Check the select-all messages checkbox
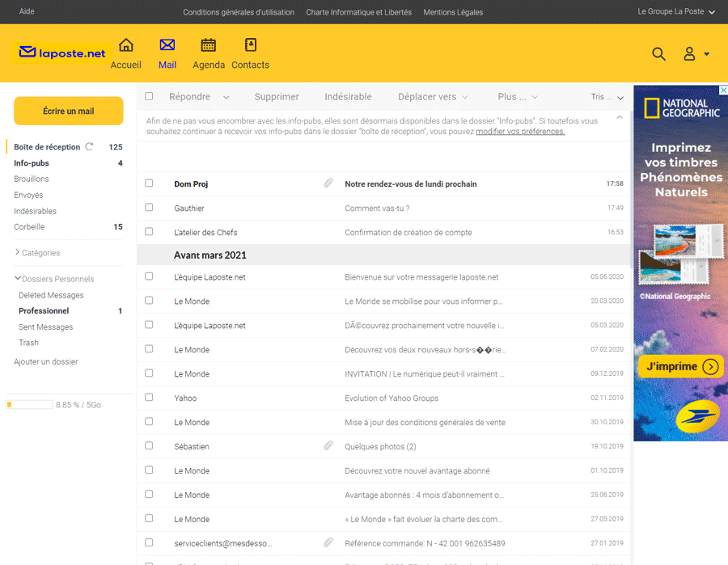 pos(149,96)
